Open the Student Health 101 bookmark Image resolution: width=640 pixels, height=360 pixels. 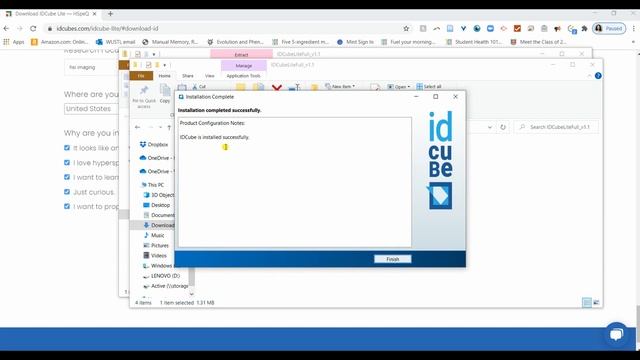(x=474, y=42)
